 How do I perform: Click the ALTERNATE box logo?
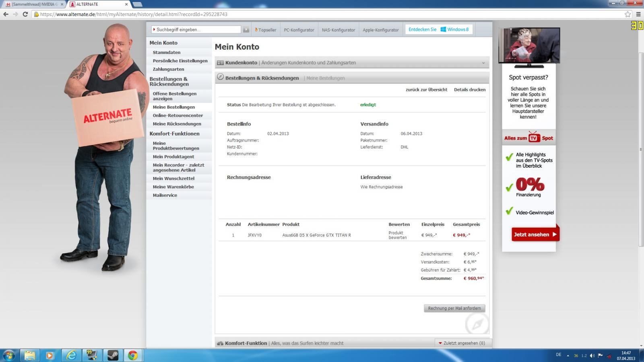108,117
